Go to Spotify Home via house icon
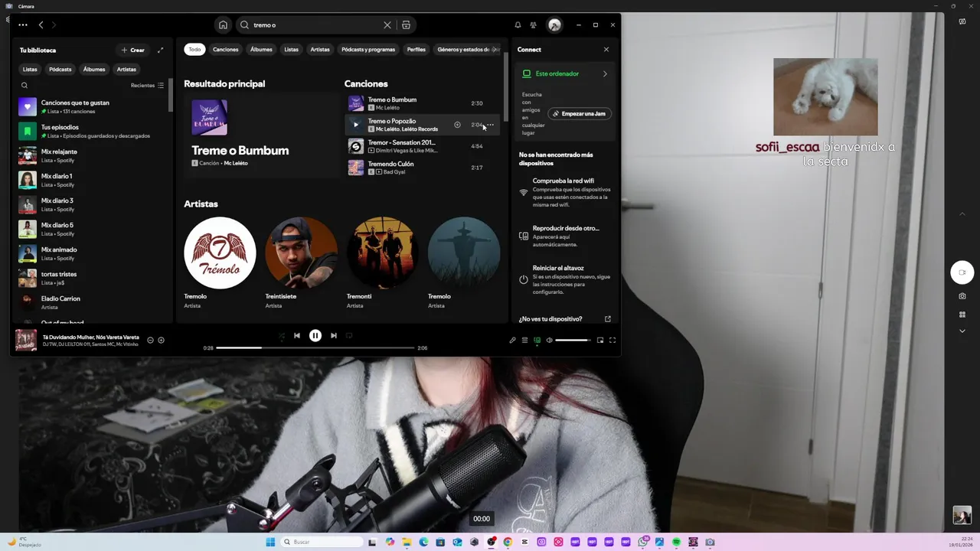This screenshot has height=551, width=980. (x=223, y=24)
